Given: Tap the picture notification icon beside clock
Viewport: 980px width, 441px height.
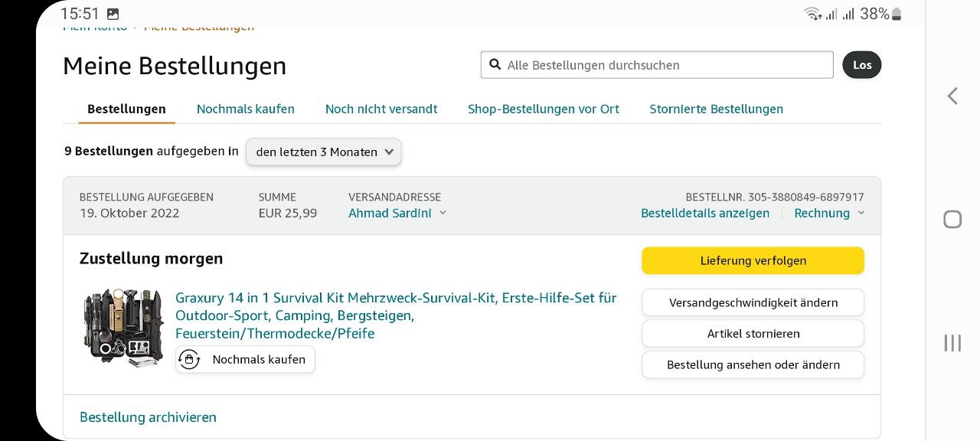Looking at the screenshot, I should point(113,14).
